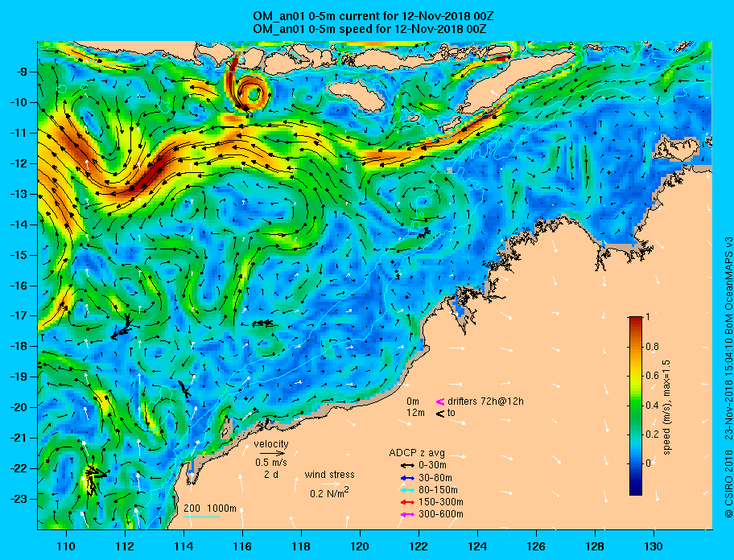
Task: Click the '-23' latitude axis label
Action: 19,499
